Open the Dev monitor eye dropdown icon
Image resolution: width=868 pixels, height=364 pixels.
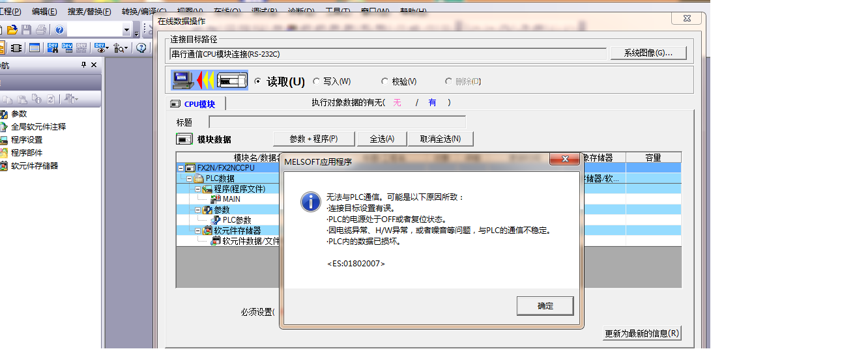101,48
